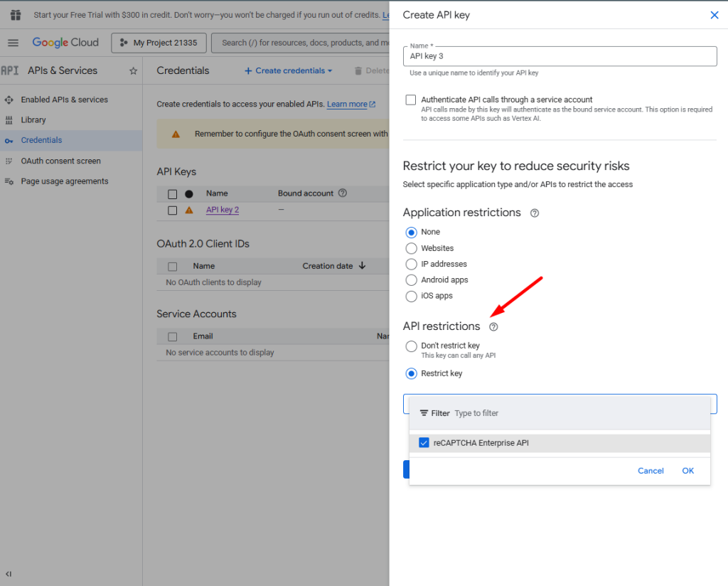This screenshot has width=728, height=586.
Task: Click the warning triangle next to API key 2
Action: click(189, 210)
